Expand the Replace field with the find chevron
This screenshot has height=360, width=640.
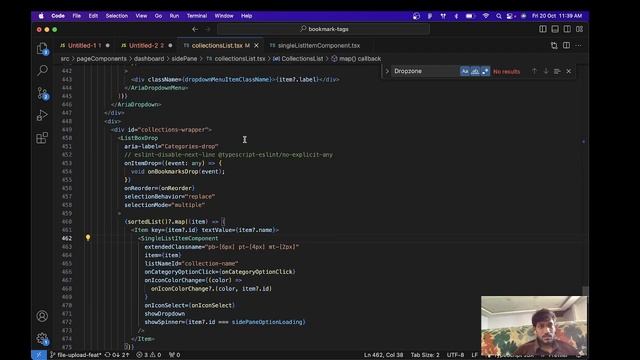tap(387, 71)
